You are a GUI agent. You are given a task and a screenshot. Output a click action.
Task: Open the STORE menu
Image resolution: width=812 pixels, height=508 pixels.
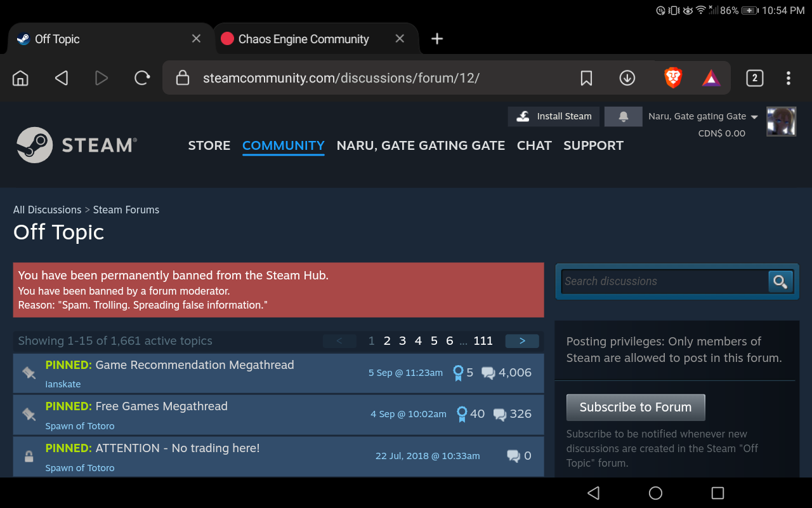click(209, 145)
